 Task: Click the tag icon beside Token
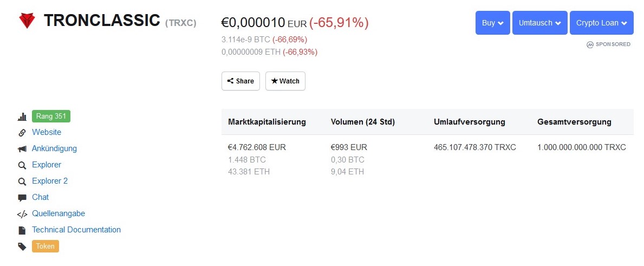22,246
